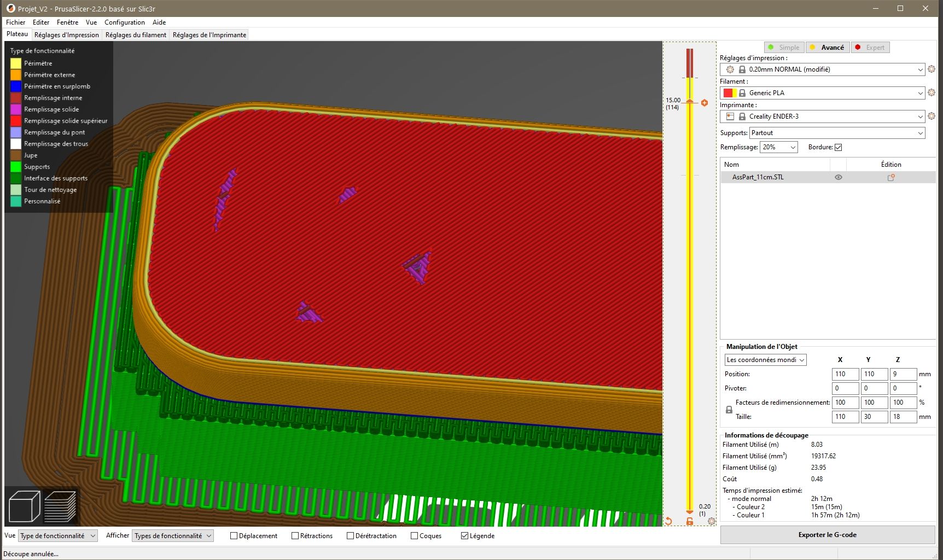The width and height of the screenshot is (943, 560).
Task: Open the Configuration menu
Action: point(125,22)
